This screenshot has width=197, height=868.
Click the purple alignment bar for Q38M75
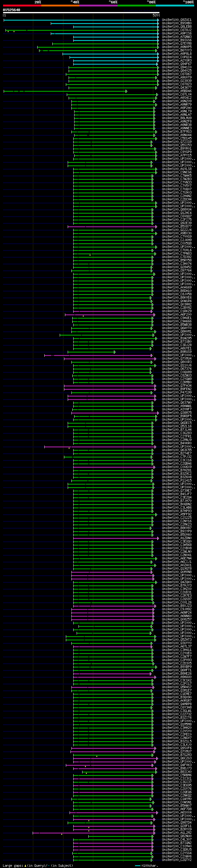115,413
